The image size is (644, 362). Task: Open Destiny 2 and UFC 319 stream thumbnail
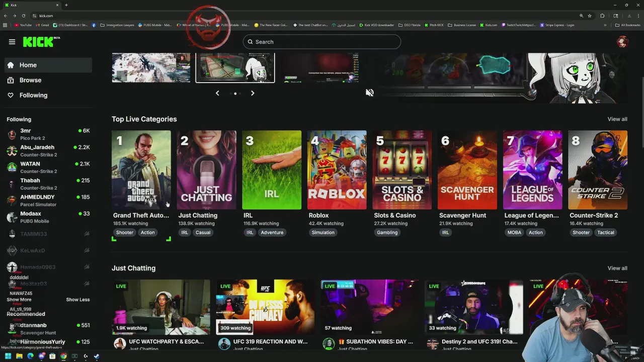point(474,307)
